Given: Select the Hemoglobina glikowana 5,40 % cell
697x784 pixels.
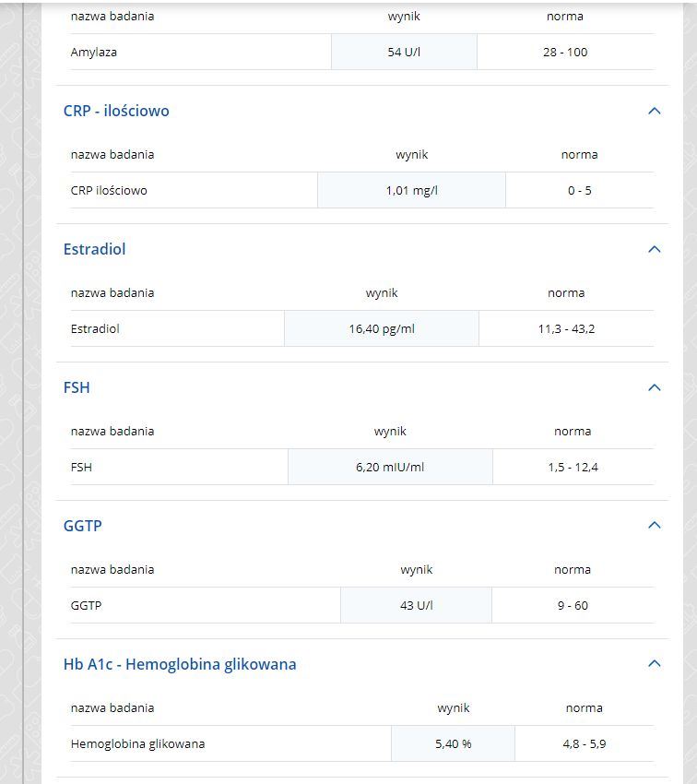Looking at the screenshot, I should pos(454,743).
